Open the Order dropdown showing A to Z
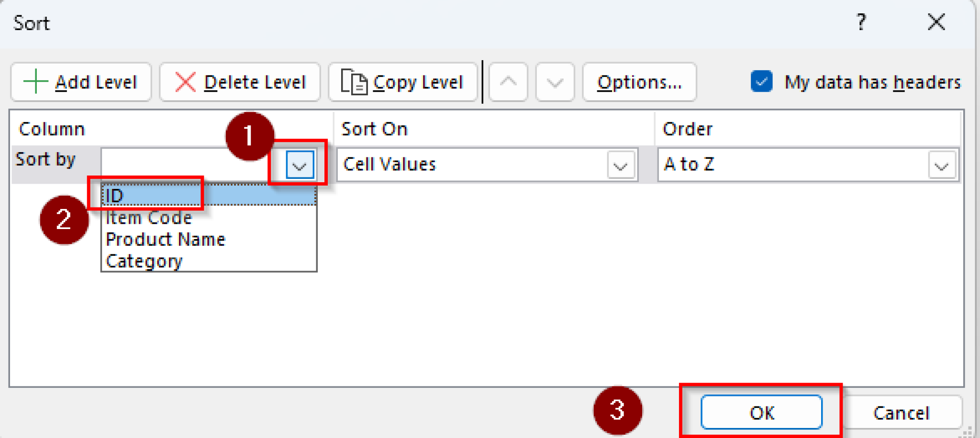 pos(940,164)
